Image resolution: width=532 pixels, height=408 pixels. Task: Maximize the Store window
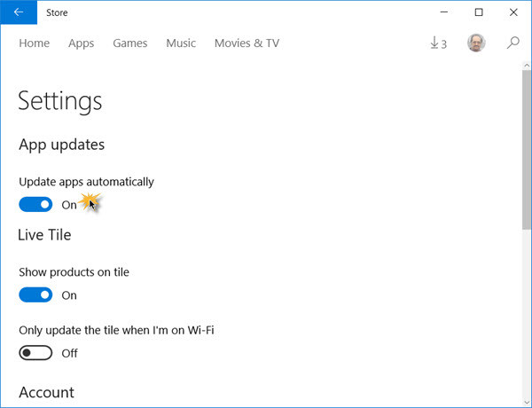[479, 12]
